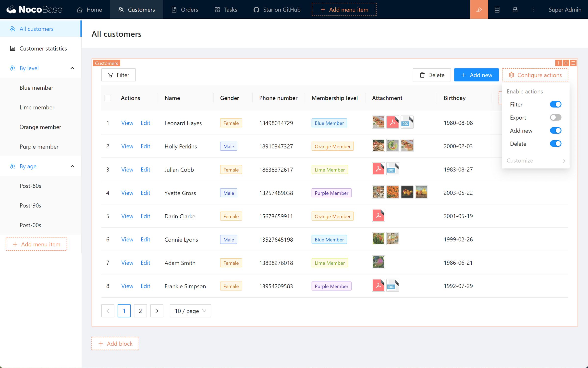Open the collections manager icon
Screen dimensions: 588x368
click(x=497, y=10)
